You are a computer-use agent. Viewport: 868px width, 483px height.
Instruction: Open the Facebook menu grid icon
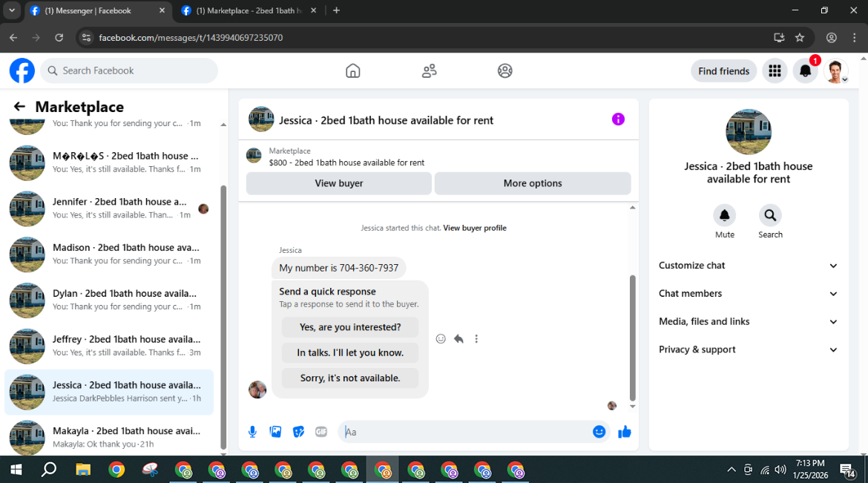click(x=775, y=71)
